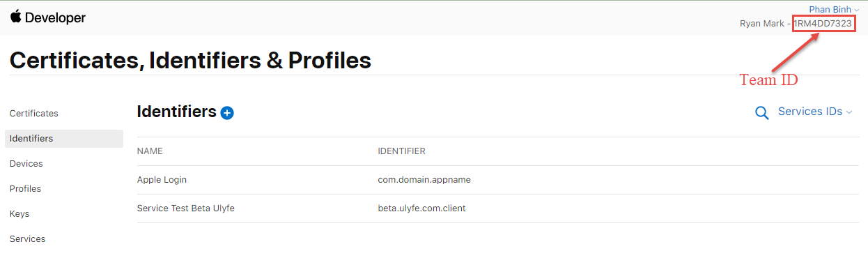Open Services in the sidebar
The width and height of the screenshot is (868, 258).
coord(27,239)
